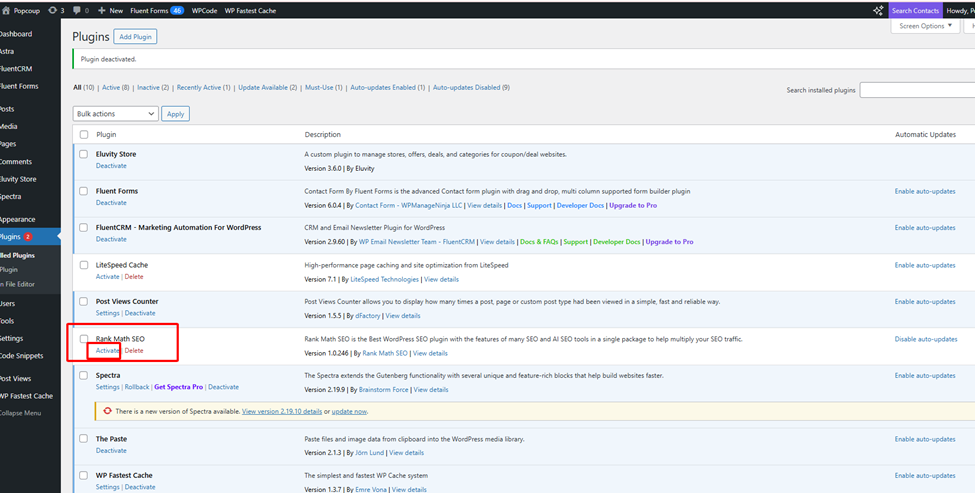The image size is (975, 493).
Task: Check the Eluvity Store plugin checkbox
Action: pyautogui.click(x=83, y=154)
